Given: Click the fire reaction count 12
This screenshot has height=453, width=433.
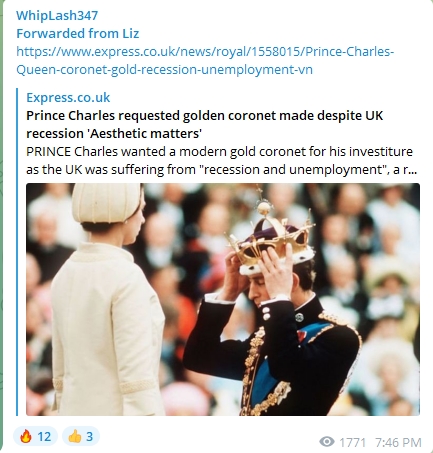Looking at the screenshot, I should pos(44,436).
